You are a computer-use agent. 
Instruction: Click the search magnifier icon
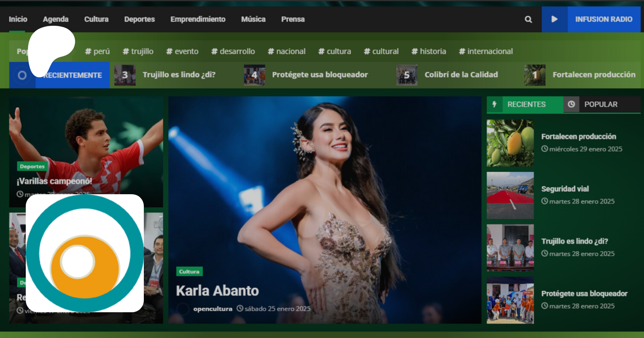tap(528, 19)
